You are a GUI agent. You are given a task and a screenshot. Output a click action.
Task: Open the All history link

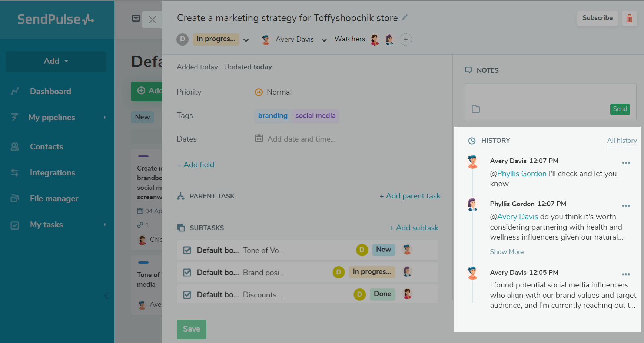[x=622, y=141]
